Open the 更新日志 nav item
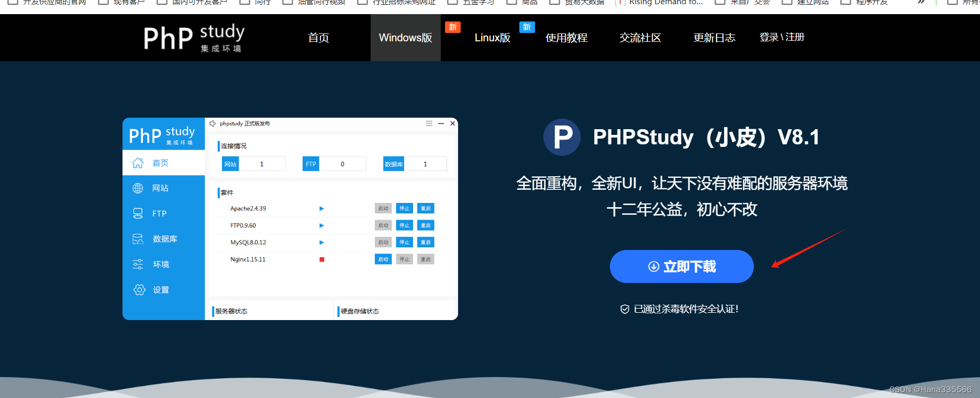Screen dimensions: 980x398 point(715,38)
